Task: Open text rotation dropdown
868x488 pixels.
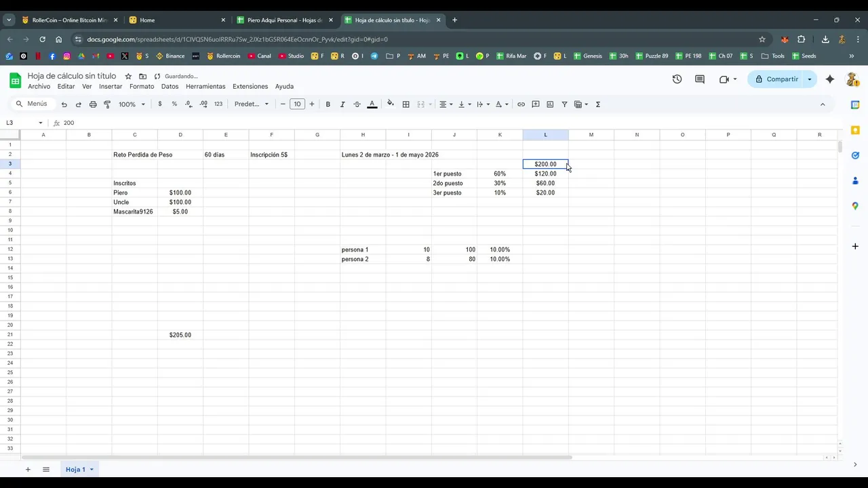Action: pos(501,104)
